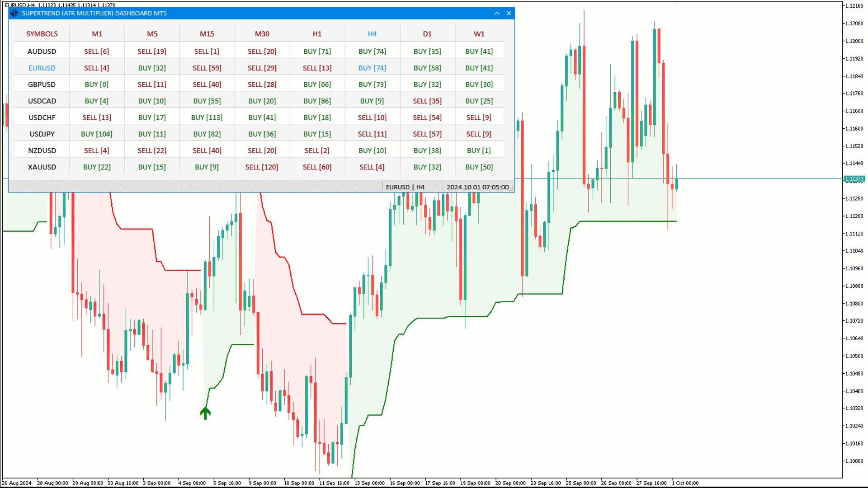Click the SELL [9] cell for USDCHF W1

click(x=479, y=117)
